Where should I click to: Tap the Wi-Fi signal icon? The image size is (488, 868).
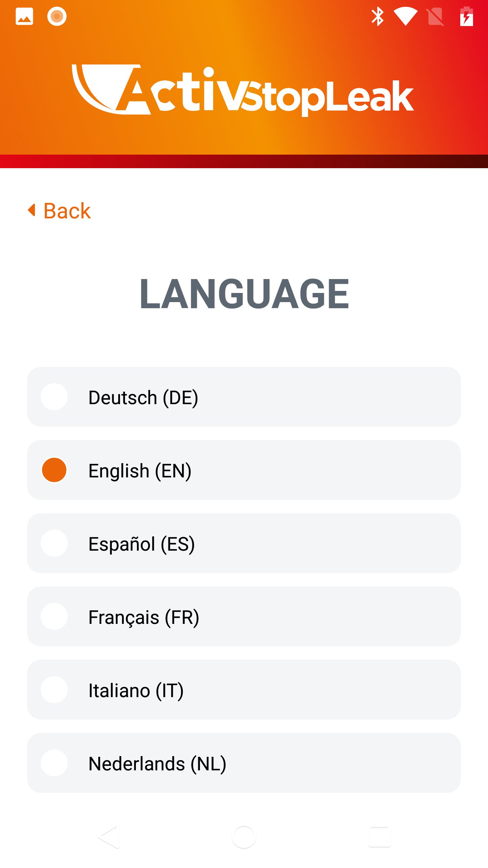tap(405, 16)
